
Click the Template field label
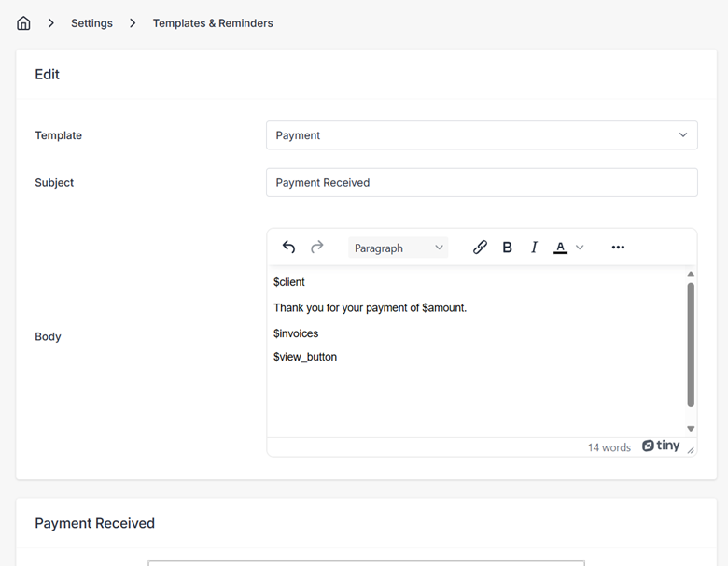point(59,135)
